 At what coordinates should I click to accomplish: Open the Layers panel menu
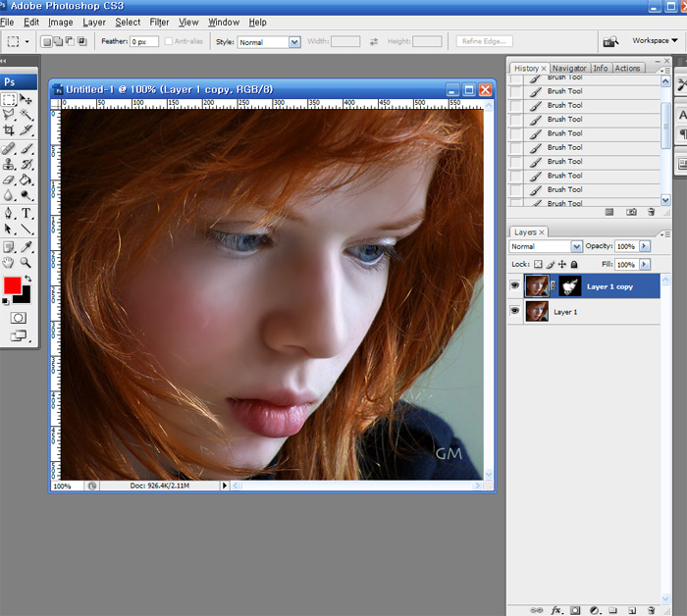(665, 234)
